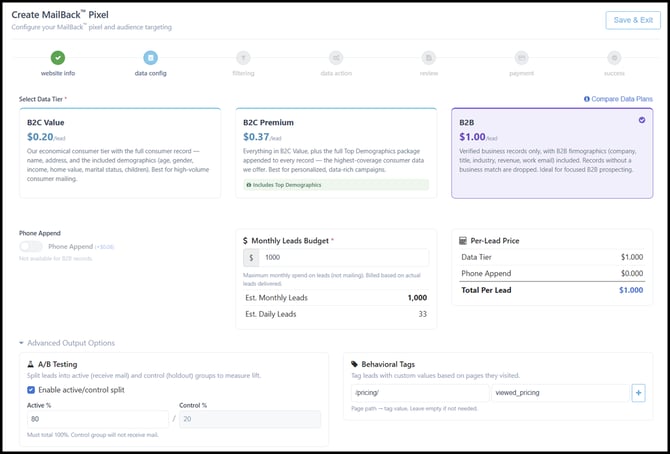Screen dimensions: 670x454
Task: Click the flask icon by A/B Testing
Action: pos(30,364)
